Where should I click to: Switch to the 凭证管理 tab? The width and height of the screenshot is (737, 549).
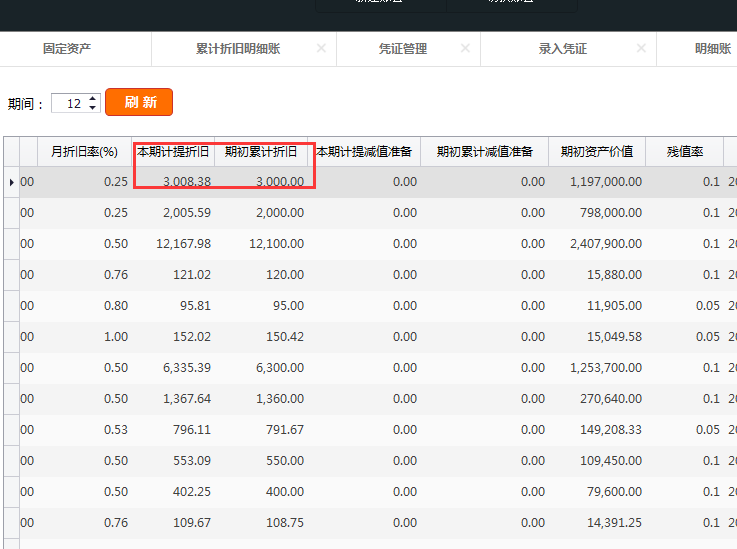(402, 48)
